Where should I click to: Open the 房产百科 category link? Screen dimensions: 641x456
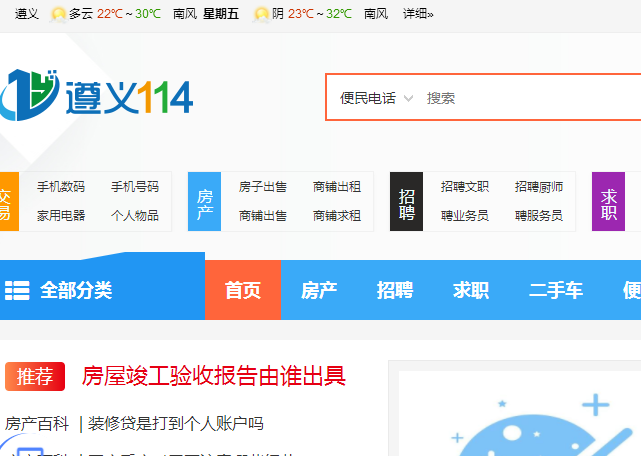pyautogui.click(x=37, y=424)
